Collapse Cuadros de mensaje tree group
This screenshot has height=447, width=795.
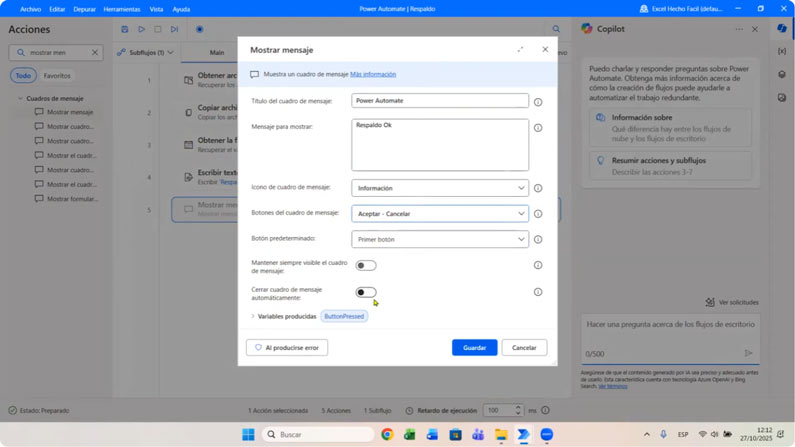pyautogui.click(x=20, y=98)
